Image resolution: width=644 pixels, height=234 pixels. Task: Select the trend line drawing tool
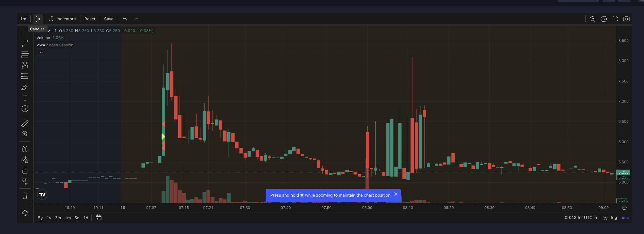25,44
